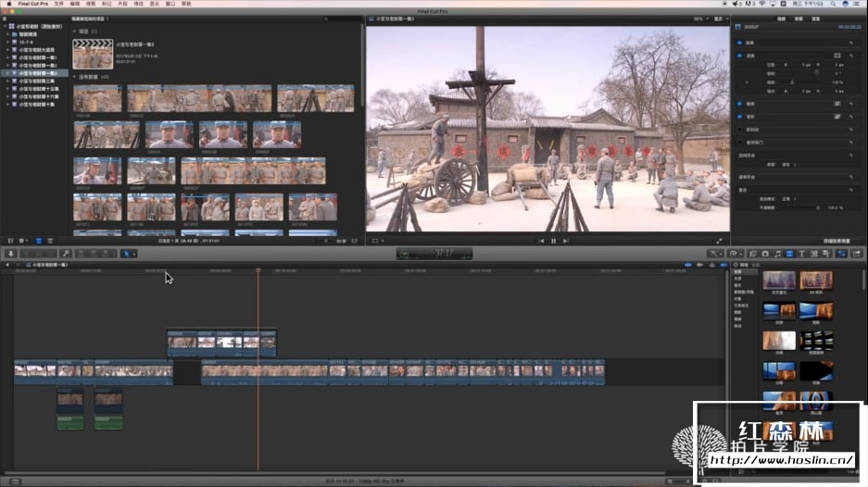This screenshot has width=868, height=487.
Task: Switch browser to filmstrip view
Action: [x=39, y=242]
